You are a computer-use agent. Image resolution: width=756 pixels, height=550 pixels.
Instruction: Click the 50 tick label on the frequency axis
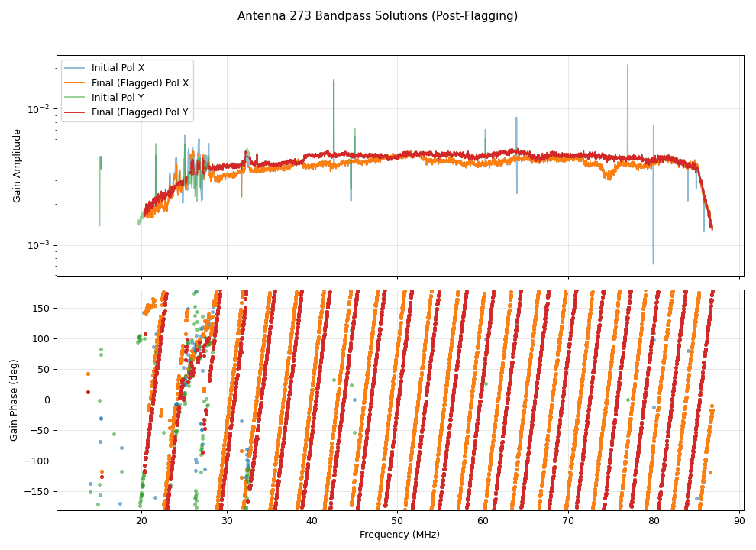[397, 521]
